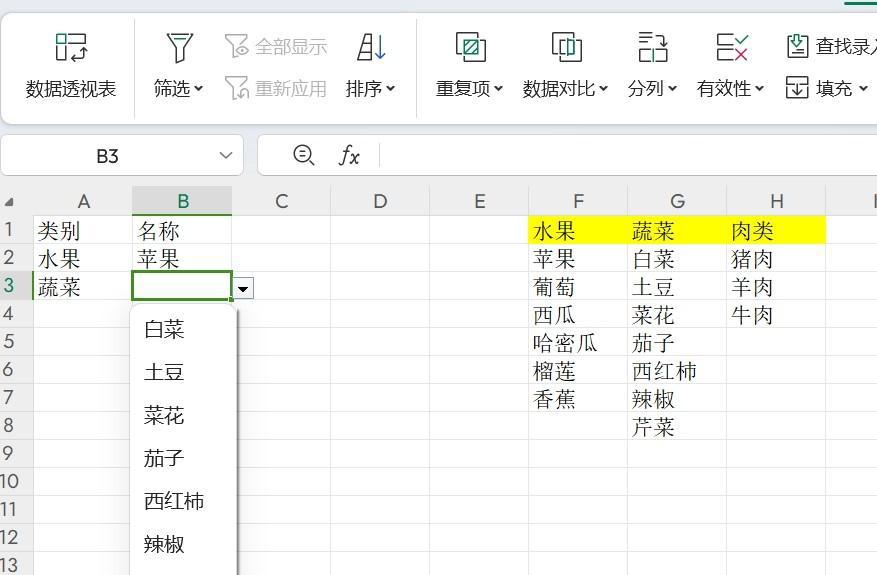Expand the 数据对比 dropdown

[x=603, y=88]
